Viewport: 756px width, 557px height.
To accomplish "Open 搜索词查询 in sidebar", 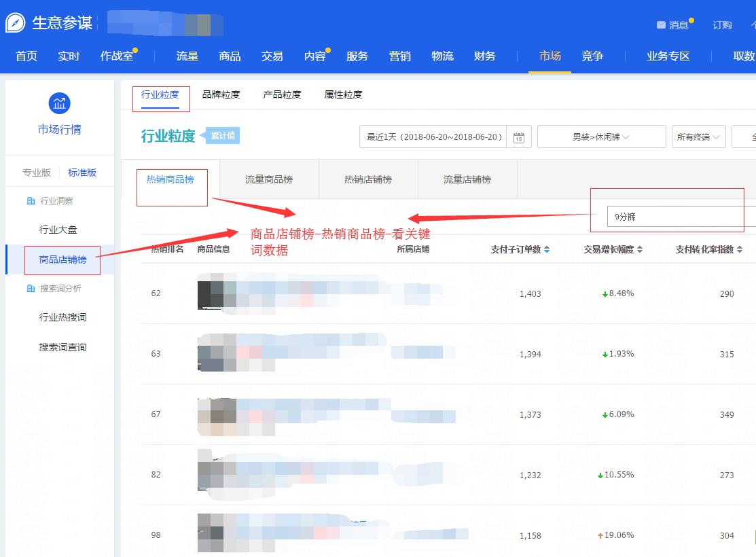I will tap(62, 347).
